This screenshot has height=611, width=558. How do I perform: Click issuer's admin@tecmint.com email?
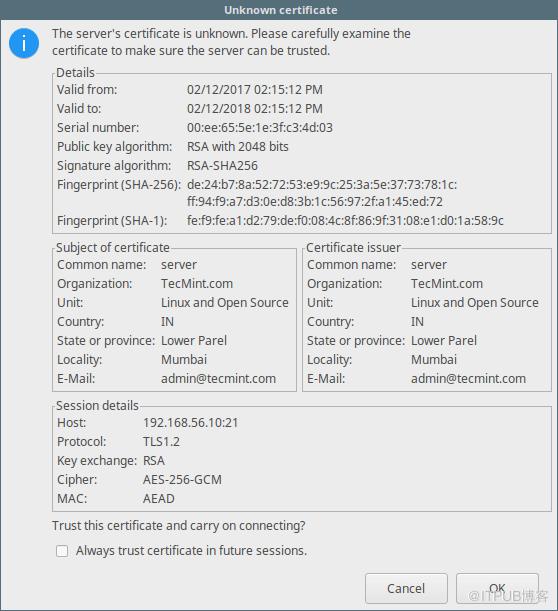click(x=469, y=378)
